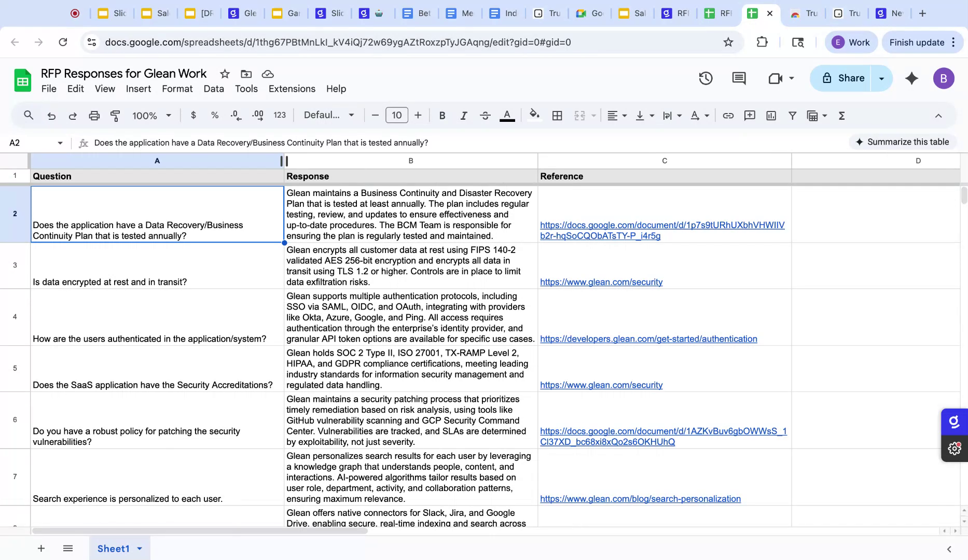
Task: Click the strikethrough formatting icon
Action: pos(486,115)
